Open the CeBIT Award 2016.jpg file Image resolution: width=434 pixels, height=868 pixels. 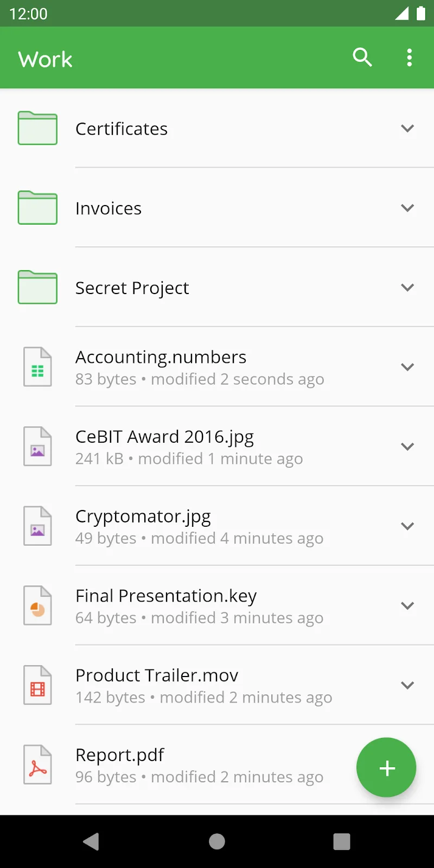[164, 437]
